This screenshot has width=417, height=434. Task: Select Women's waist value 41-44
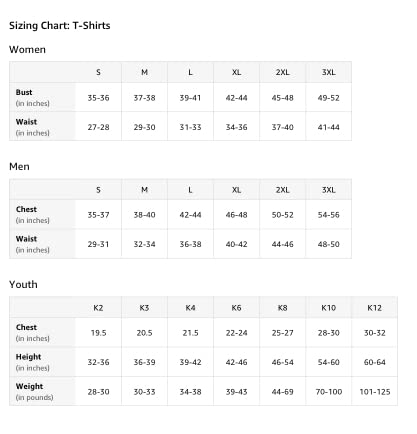tap(329, 127)
